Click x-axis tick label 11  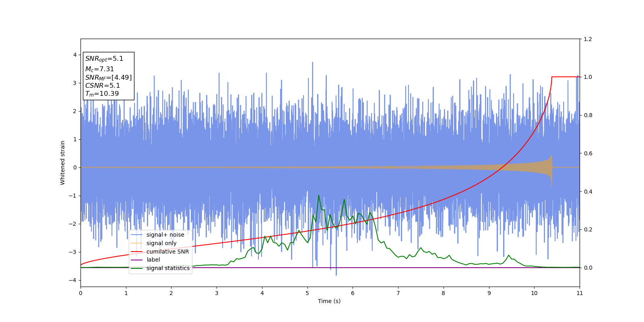580,293
